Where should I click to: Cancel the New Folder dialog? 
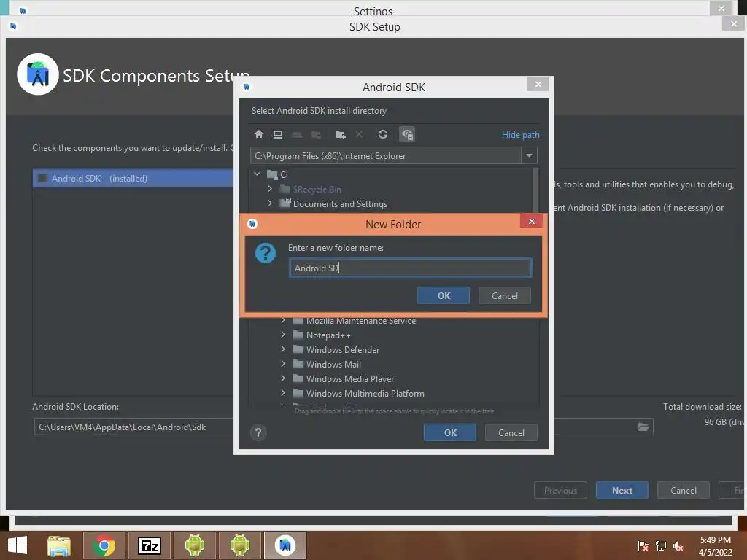505,295
